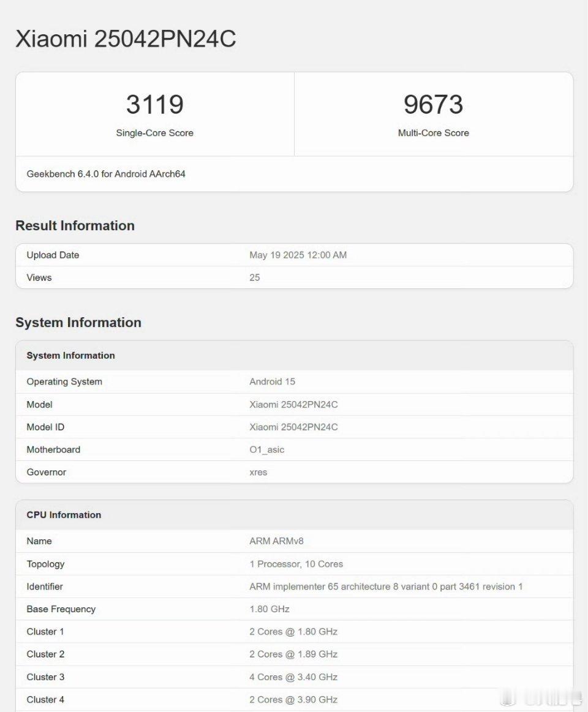Click the Identifier label
588x712 pixels.
click(x=45, y=586)
